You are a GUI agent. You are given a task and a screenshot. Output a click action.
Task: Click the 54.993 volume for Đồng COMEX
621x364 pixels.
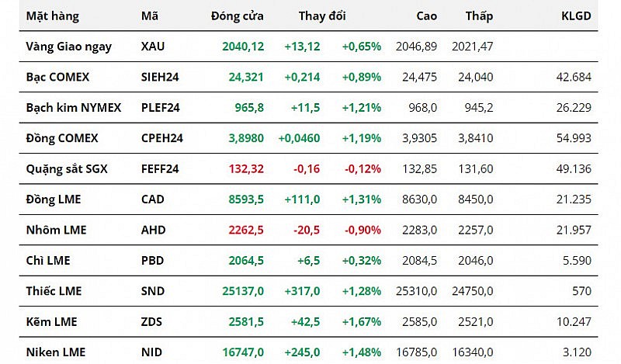(574, 138)
